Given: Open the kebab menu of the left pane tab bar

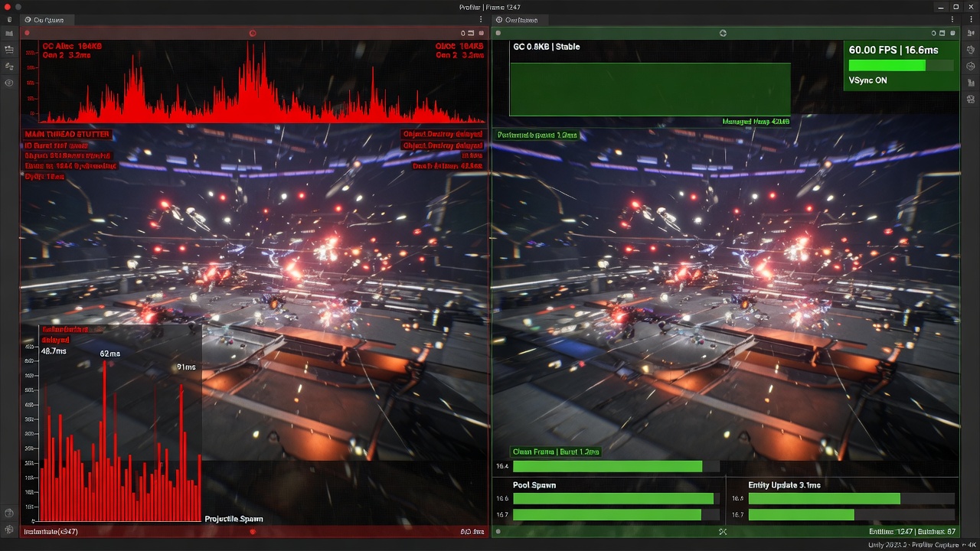Looking at the screenshot, I should pyautogui.click(x=481, y=20).
